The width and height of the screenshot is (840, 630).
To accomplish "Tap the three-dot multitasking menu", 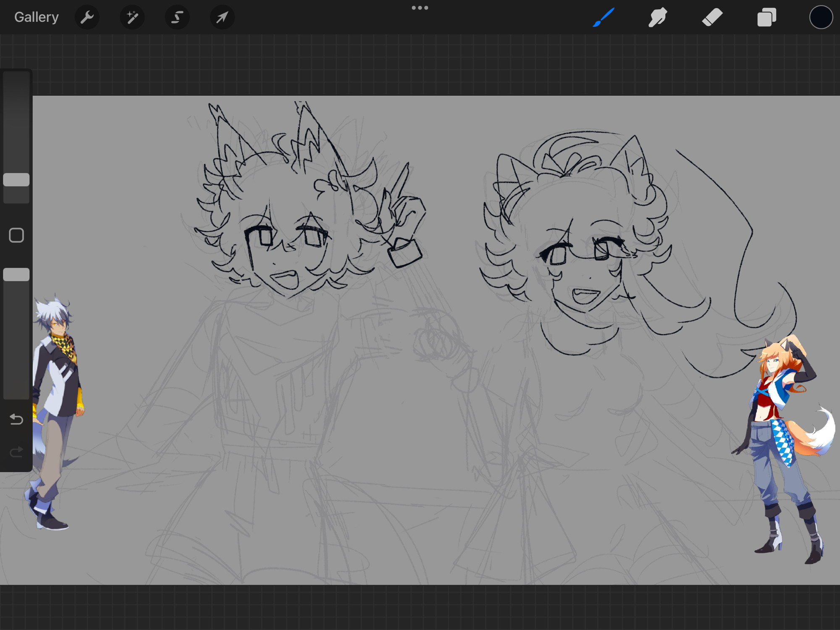I will click(x=420, y=8).
